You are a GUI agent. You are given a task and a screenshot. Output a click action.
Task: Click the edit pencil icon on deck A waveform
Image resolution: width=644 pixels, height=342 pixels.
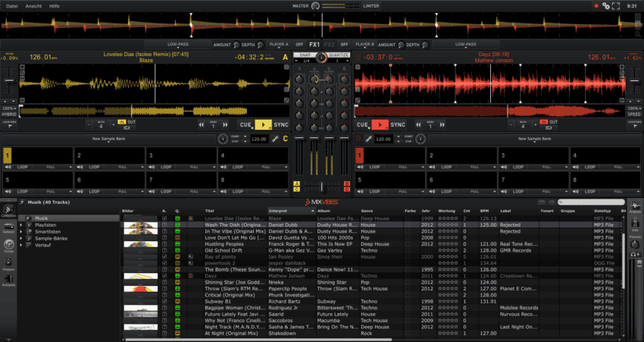click(286, 100)
